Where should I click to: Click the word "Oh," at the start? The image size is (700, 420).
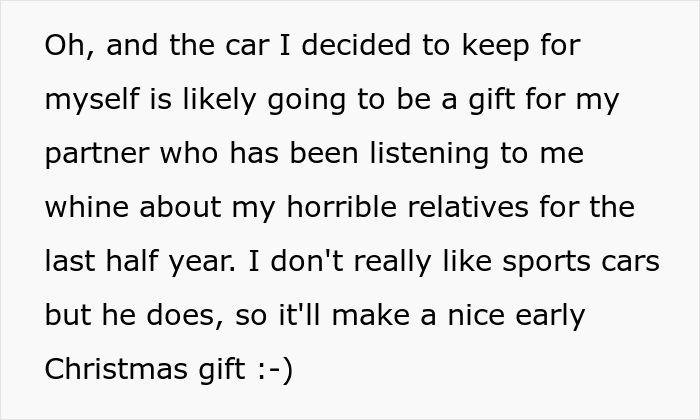point(67,47)
